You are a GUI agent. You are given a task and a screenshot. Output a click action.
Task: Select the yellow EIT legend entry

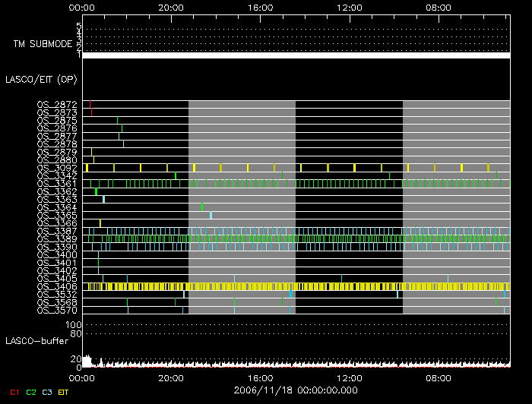click(64, 392)
